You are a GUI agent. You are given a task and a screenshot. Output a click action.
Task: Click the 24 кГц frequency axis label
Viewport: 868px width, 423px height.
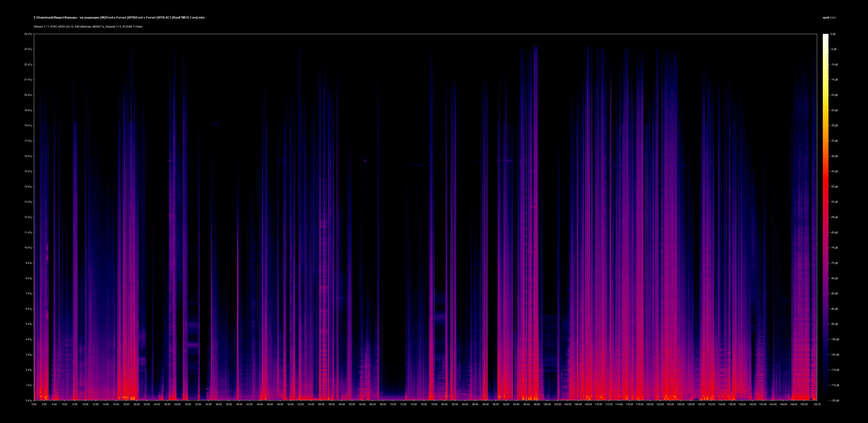[x=28, y=34]
